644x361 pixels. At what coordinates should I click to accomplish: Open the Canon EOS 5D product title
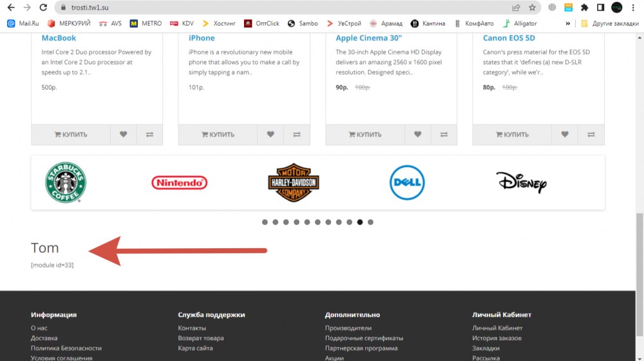click(509, 38)
